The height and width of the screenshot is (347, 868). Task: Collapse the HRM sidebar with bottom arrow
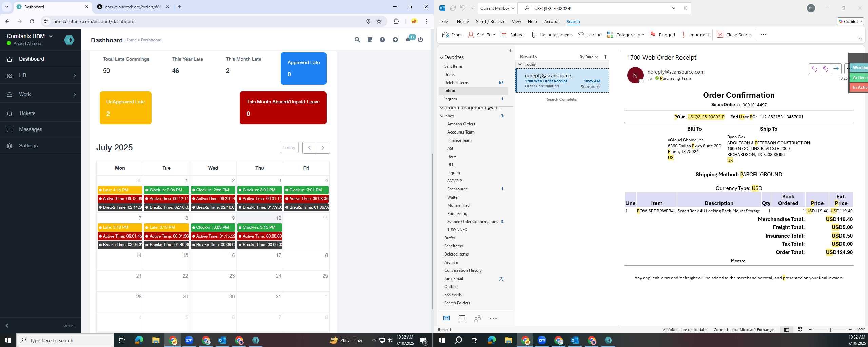tap(7, 325)
